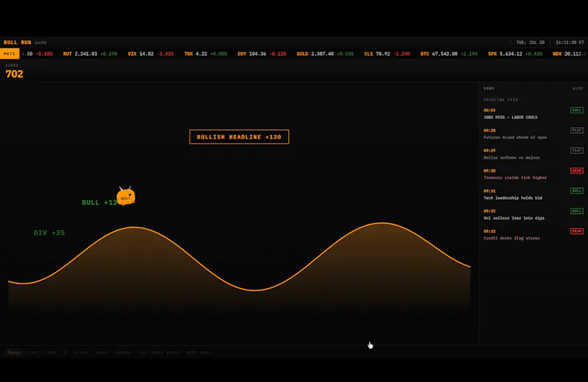The width and height of the screenshot is (588, 382).
Task: Open the Futures mixed ahead of open headline
Action: (x=515, y=137)
